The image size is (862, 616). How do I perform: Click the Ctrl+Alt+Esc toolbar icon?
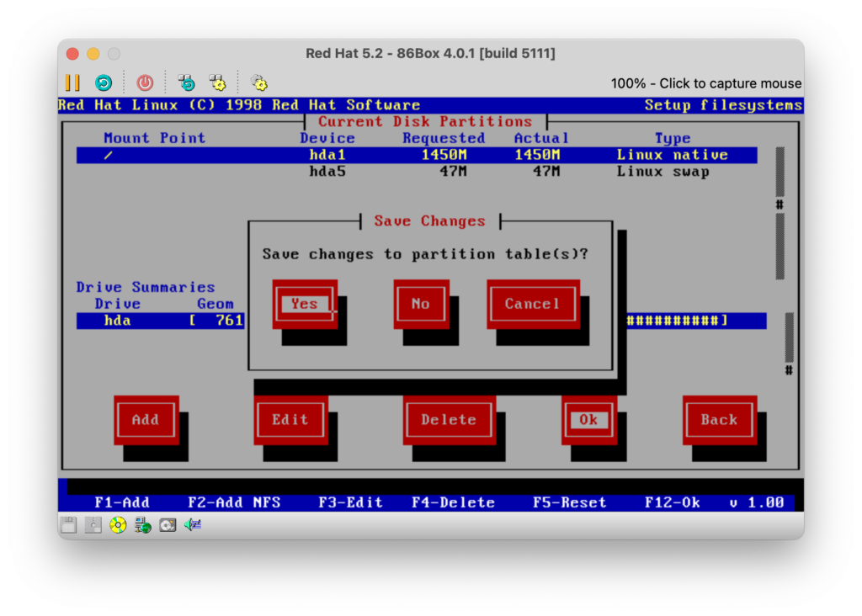pos(218,83)
